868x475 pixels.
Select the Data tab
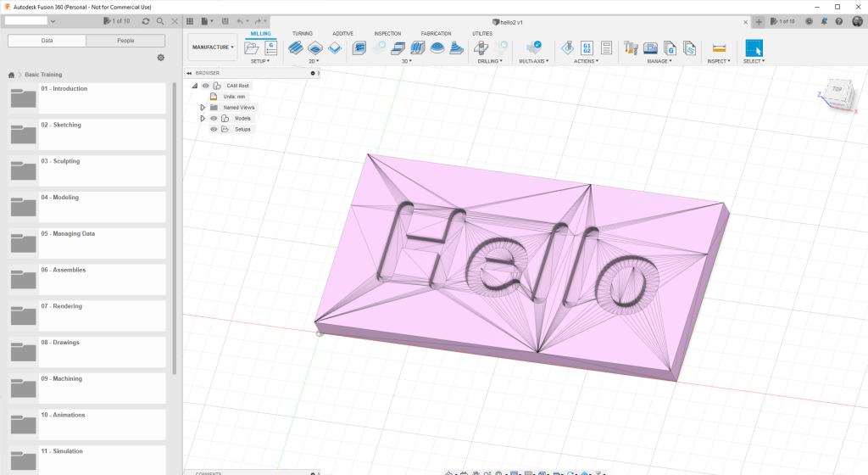pos(47,41)
